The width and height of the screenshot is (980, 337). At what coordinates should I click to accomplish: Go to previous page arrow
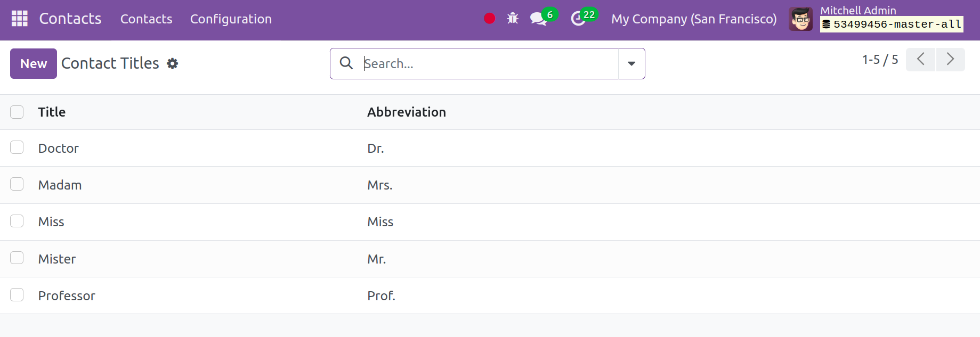click(920, 59)
